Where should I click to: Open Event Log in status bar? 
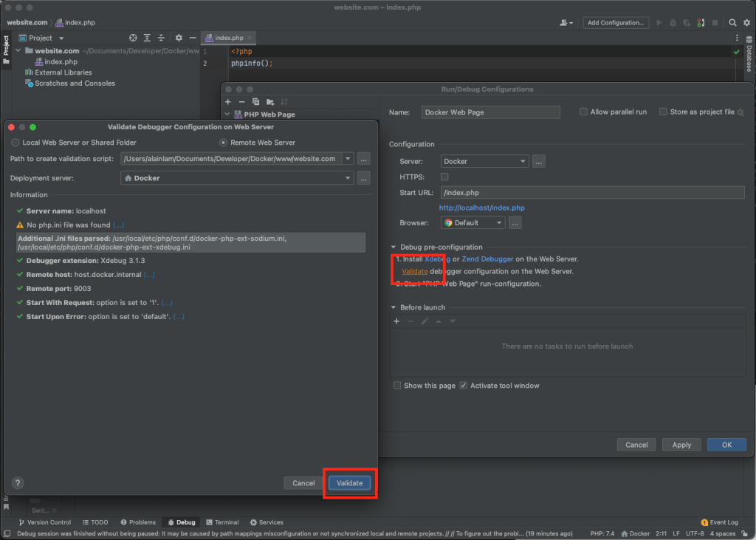pos(719,522)
